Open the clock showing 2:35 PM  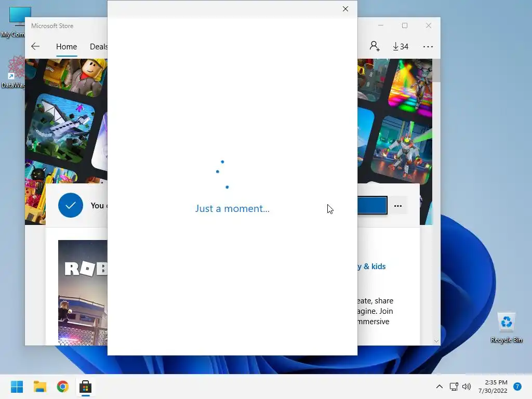point(493,387)
